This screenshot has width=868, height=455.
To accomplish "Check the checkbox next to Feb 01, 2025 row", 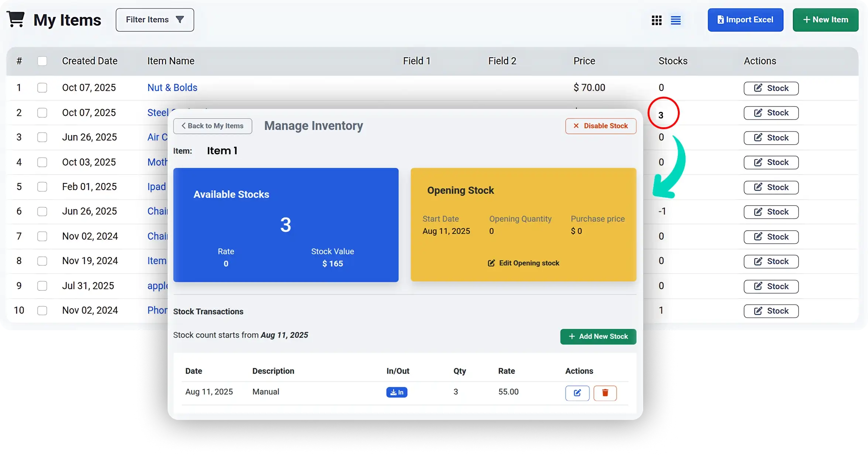I will click(42, 187).
